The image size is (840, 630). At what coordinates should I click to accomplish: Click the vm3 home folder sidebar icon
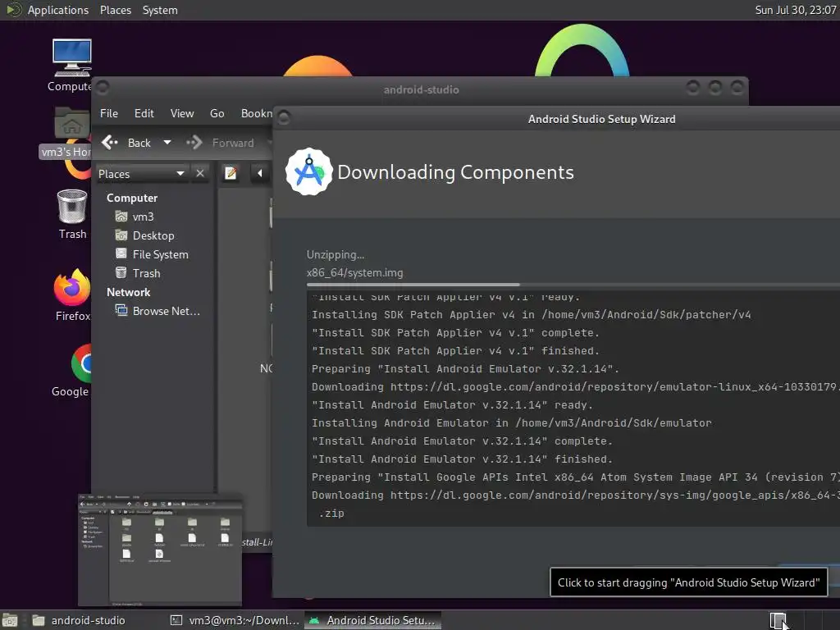tap(121, 217)
